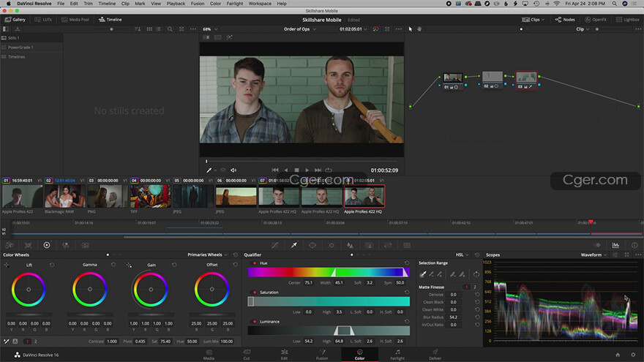This screenshot has height=362, width=644.
Task: Open the Waveform scope type dropdown
Action: pos(594,255)
